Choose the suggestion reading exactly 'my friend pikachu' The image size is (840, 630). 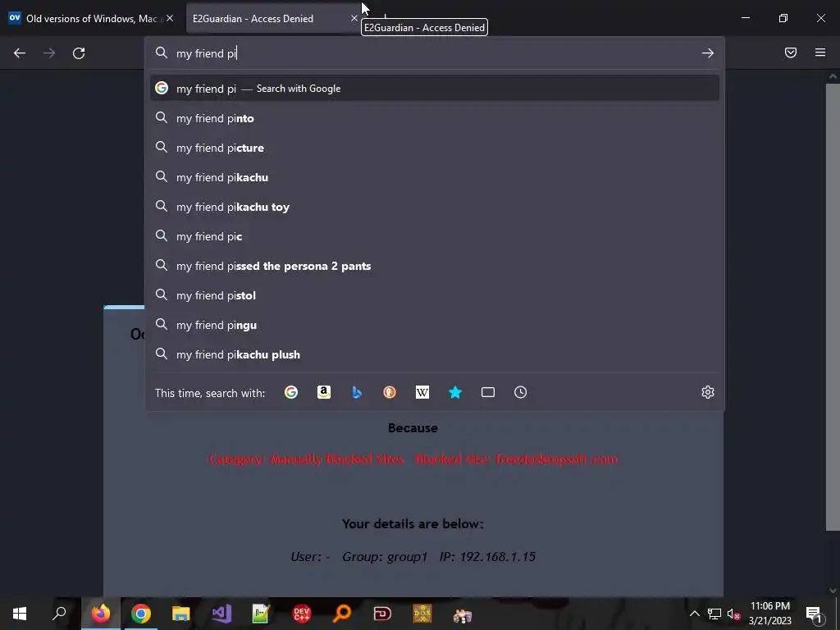tap(435, 177)
